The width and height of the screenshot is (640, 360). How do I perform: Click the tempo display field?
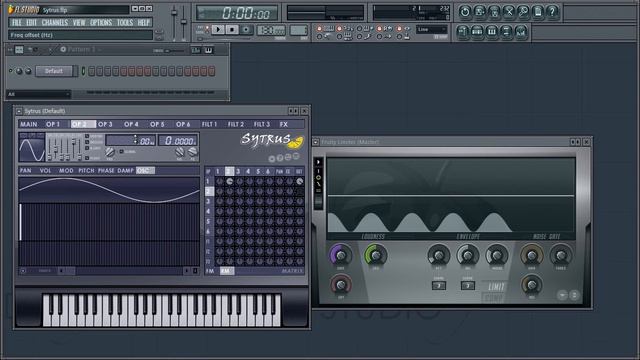coord(271,31)
